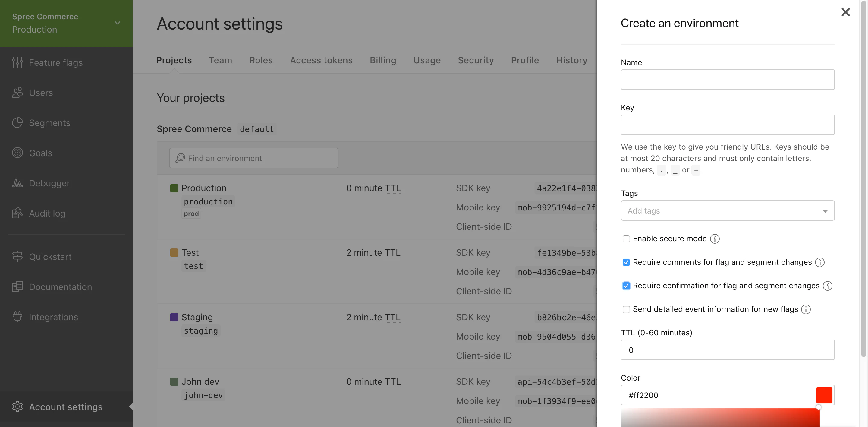Screen dimensions: 868x427
Task: Click the 2 minute TTL of Test
Action: click(373, 252)
